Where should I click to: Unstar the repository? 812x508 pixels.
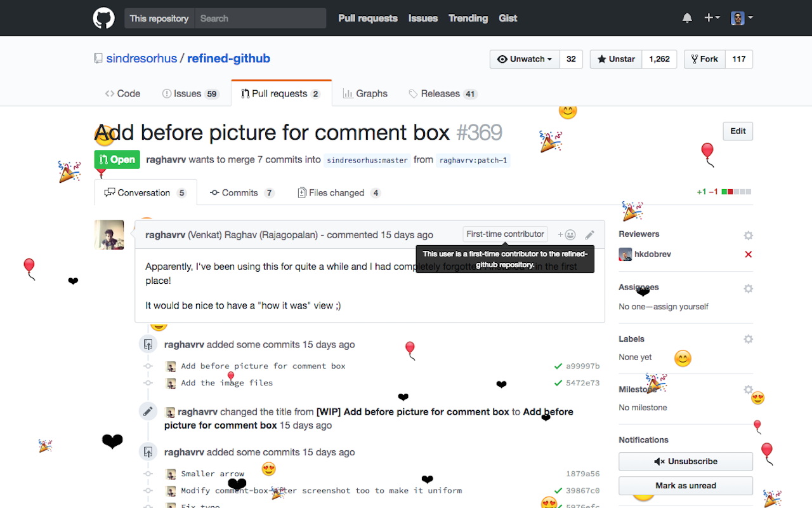(x=616, y=59)
